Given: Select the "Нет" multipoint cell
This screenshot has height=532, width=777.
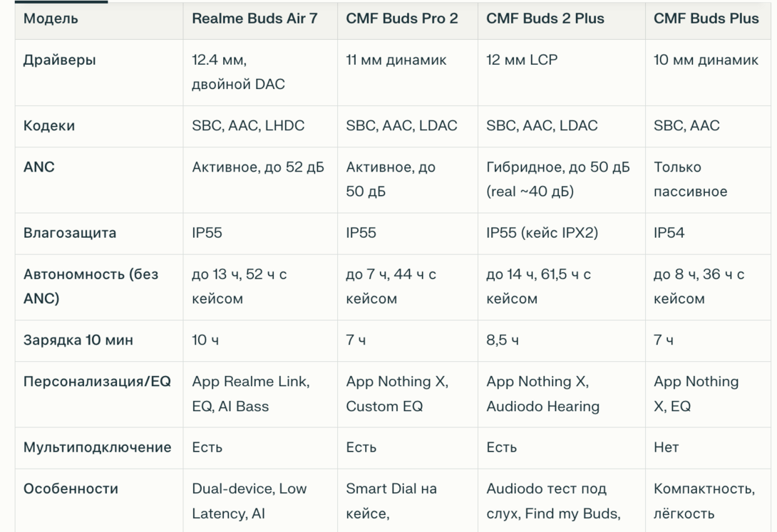Looking at the screenshot, I should coord(666,447).
